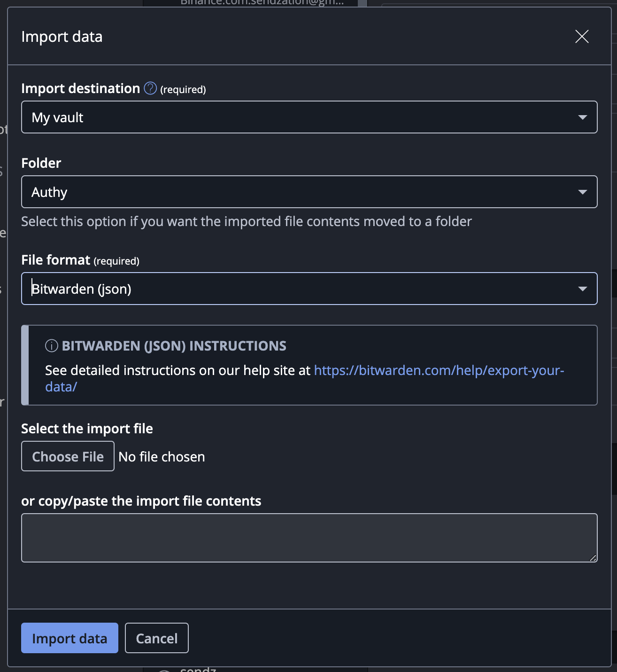Click the folder option helper text
This screenshot has width=617, height=672.
tap(246, 221)
